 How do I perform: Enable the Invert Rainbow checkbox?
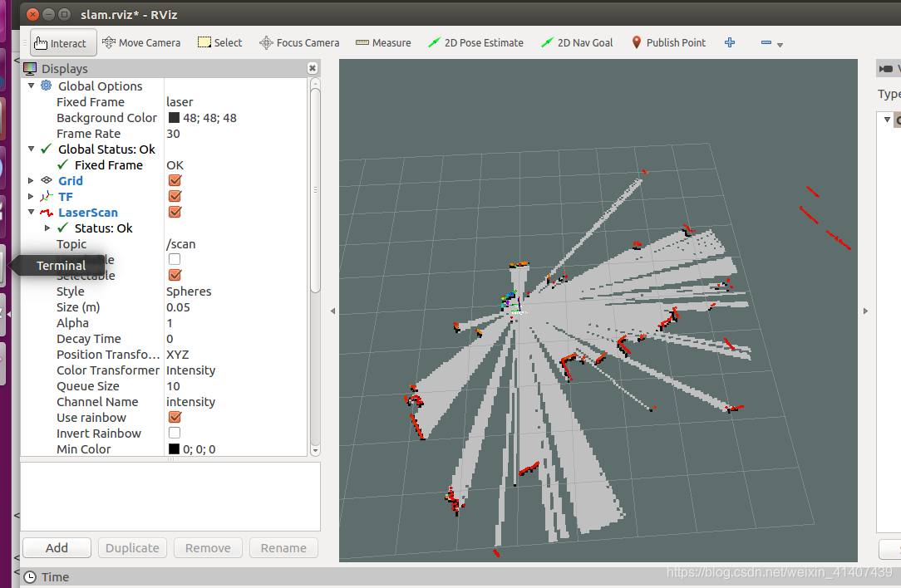175,433
